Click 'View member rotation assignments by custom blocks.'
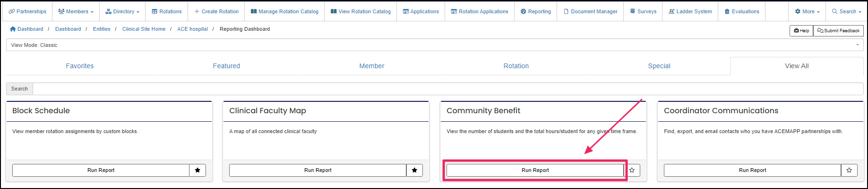Image resolution: width=868 pixels, height=189 pixels. (x=75, y=131)
